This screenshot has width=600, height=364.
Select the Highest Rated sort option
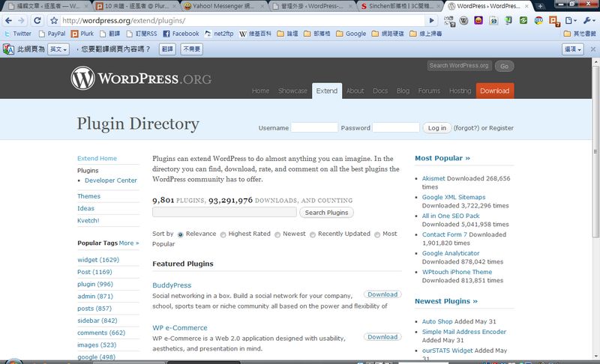[x=223, y=234]
